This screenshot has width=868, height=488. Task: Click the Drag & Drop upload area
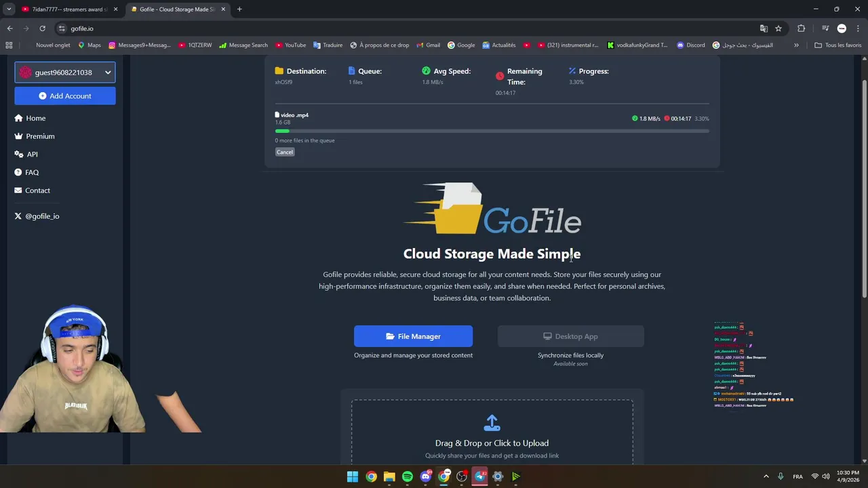(x=492, y=432)
